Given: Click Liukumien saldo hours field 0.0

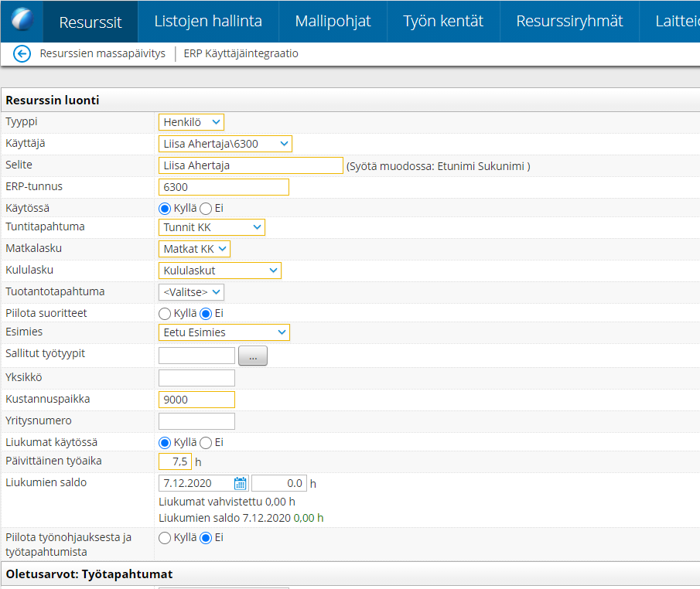Looking at the screenshot, I should point(279,483).
